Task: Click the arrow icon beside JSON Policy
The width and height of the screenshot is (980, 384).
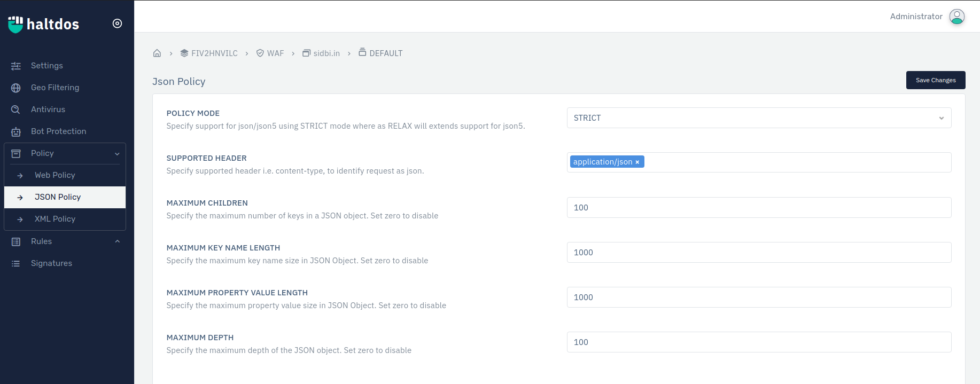Action: pos(20,197)
